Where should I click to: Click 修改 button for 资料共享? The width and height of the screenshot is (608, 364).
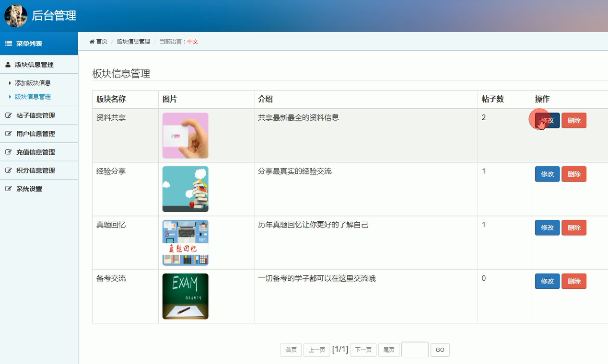(x=547, y=121)
